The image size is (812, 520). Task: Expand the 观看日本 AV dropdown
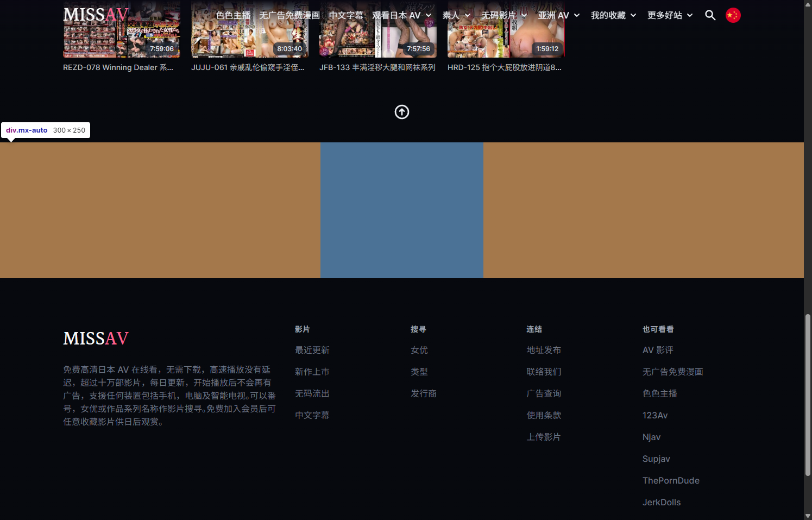tap(402, 15)
